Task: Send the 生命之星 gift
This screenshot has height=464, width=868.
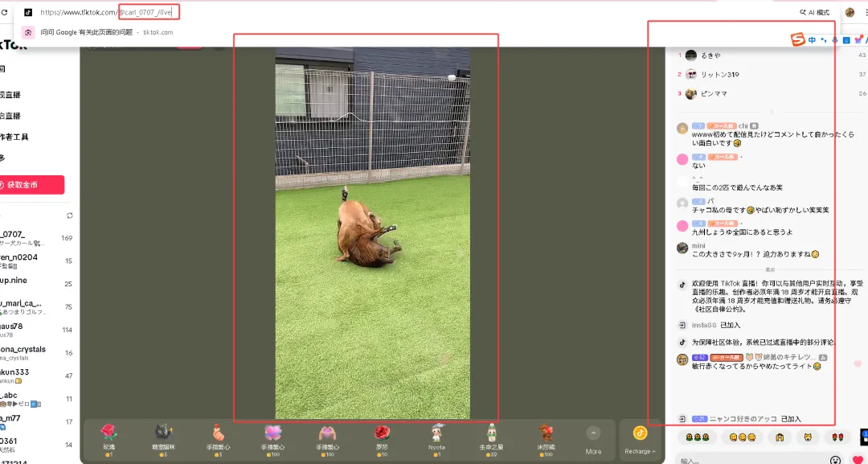Action: 492,440
